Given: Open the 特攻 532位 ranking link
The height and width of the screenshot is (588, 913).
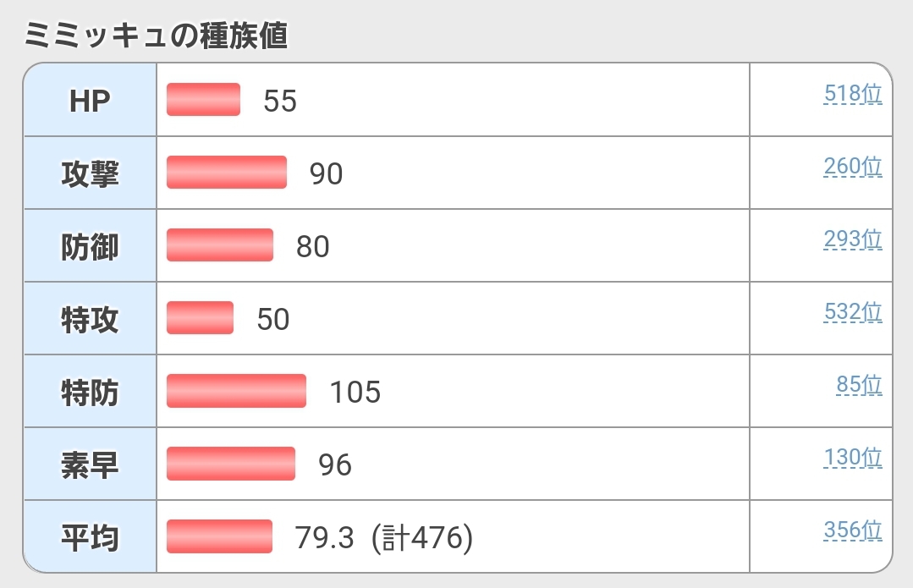Looking at the screenshot, I should (852, 313).
